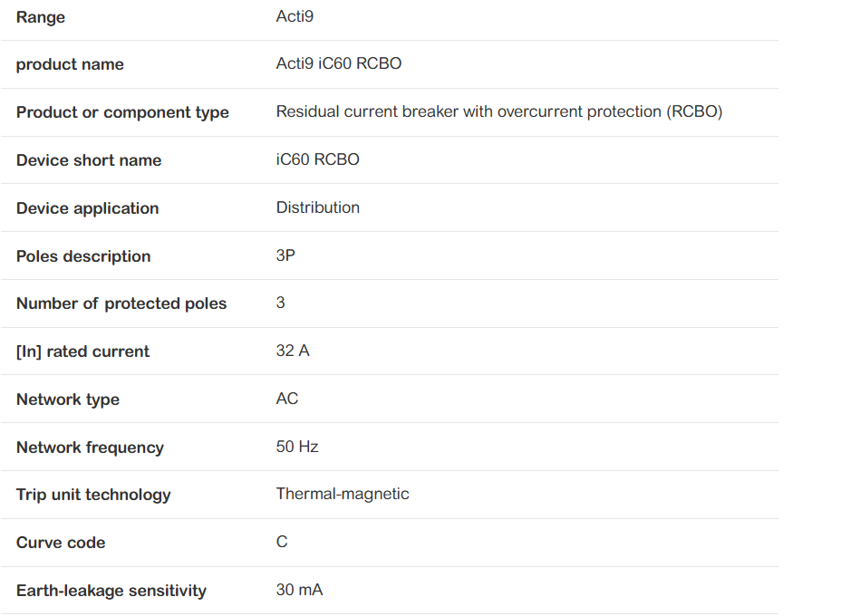This screenshot has width=851, height=616.
Task: Click the Trip unit technology label
Action: point(93,496)
